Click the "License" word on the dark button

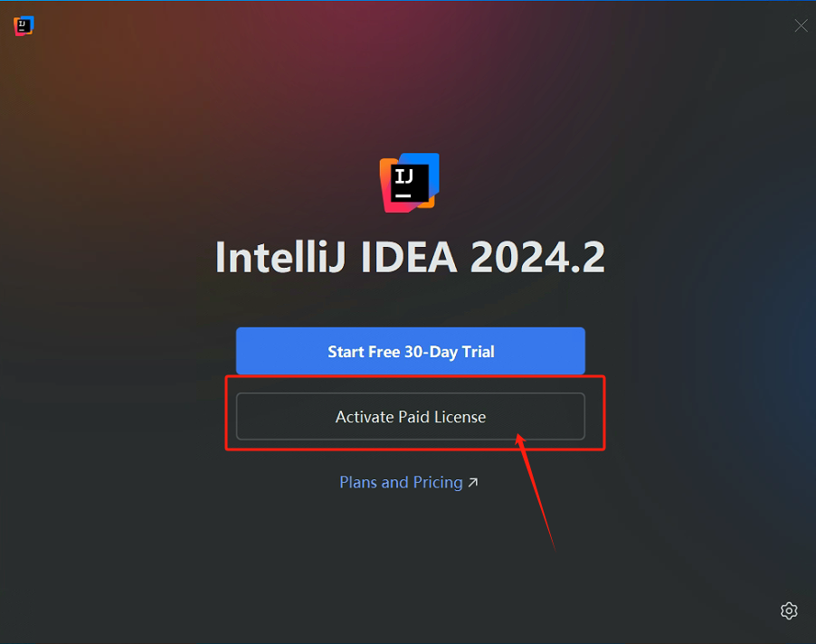click(457, 417)
